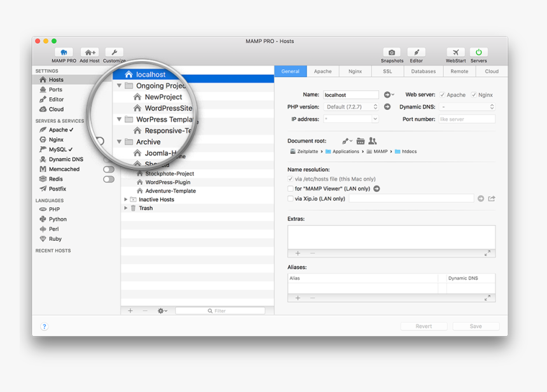Open the PHP version dropdown
The width and height of the screenshot is (547, 392).
coord(351,107)
